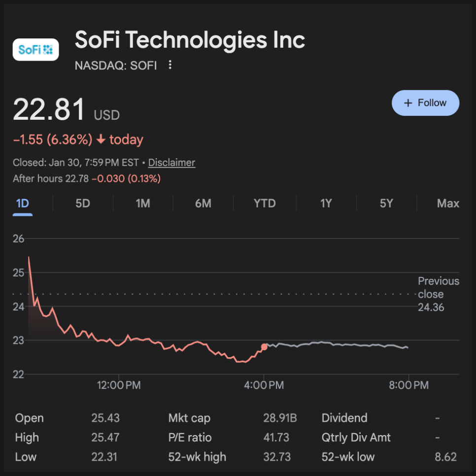The height and width of the screenshot is (476, 476).
Task: Click the SoFi logo icon
Action: tap(35, 49)
